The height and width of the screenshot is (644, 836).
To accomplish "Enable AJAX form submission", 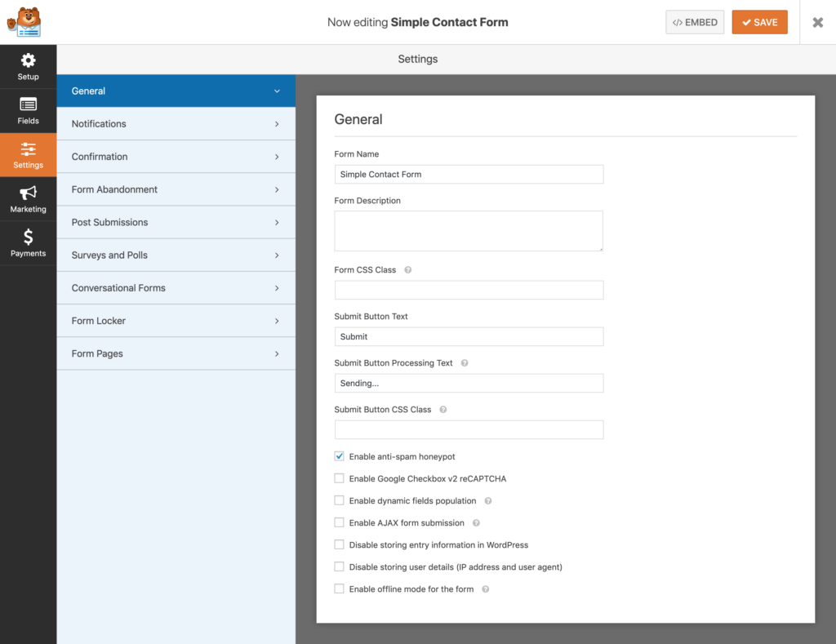I will tap(339, 522).
